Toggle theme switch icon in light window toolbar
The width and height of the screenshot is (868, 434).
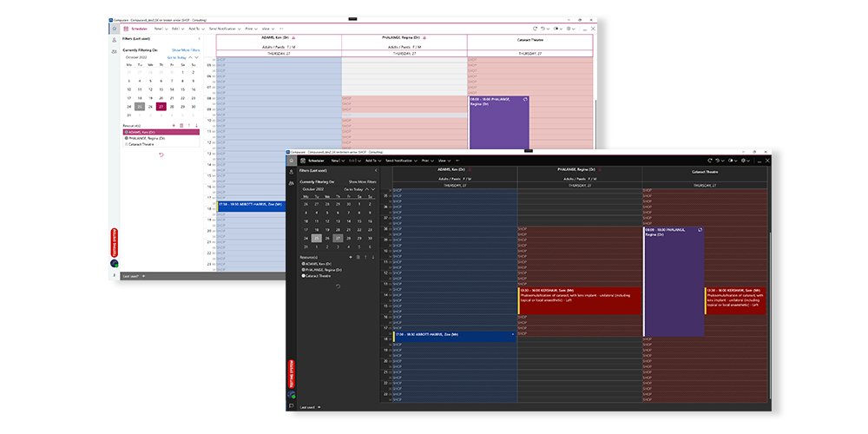(x=556, y=29)
